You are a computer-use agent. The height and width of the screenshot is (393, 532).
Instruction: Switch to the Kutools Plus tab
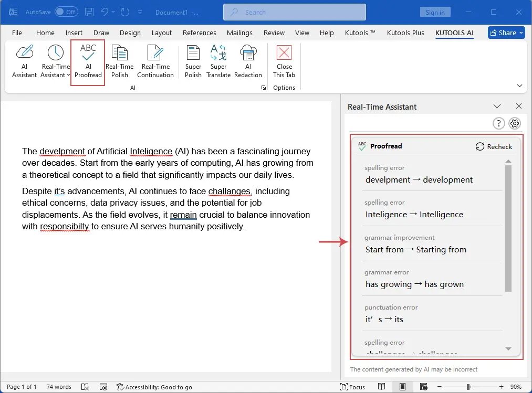tap(405, 33)
